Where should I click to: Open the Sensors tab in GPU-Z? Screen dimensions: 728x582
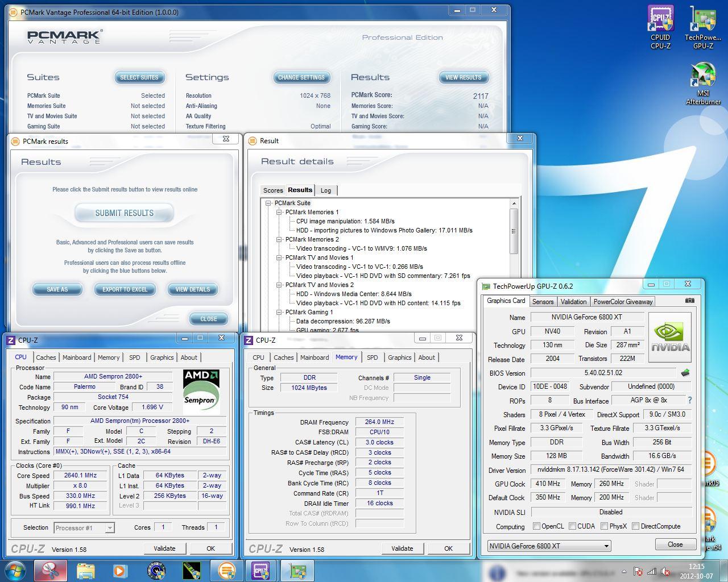point(543,302)
